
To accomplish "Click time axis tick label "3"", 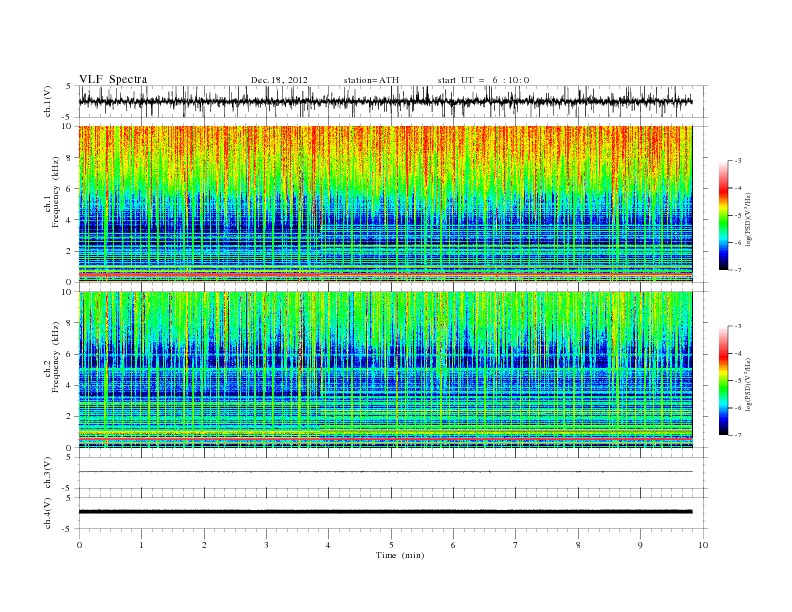I will click(266, 545).
